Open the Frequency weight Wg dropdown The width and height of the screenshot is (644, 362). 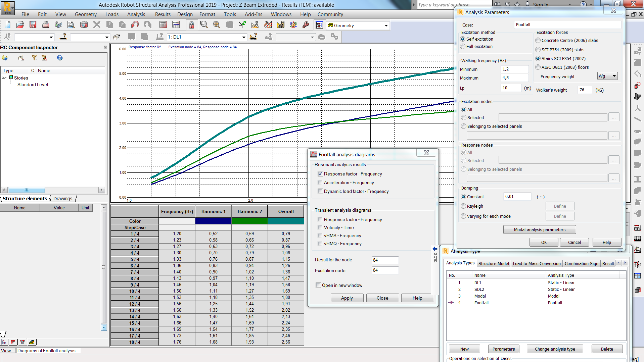[x=607, y=76]
